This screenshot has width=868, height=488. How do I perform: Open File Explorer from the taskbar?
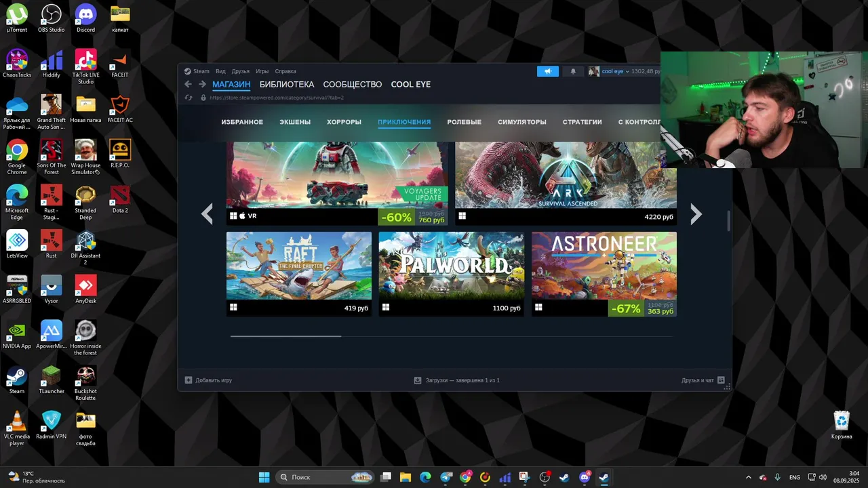(406, 477)
